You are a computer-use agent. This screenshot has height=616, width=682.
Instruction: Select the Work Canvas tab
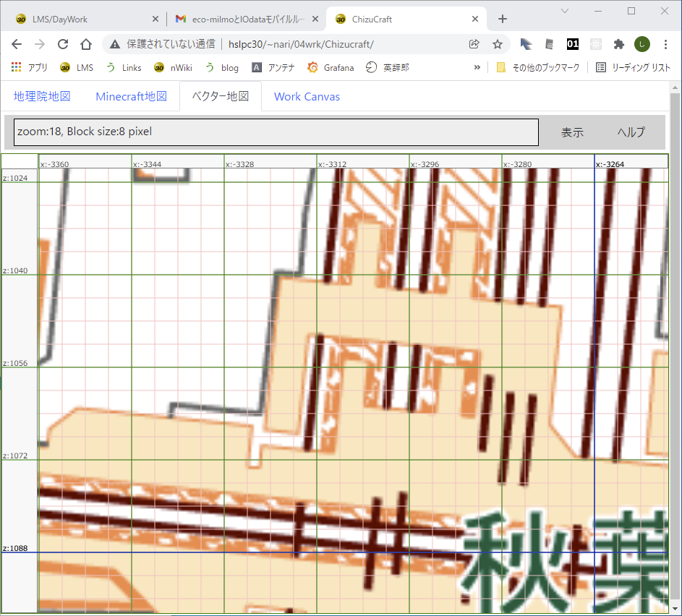[x=307, y=96]
